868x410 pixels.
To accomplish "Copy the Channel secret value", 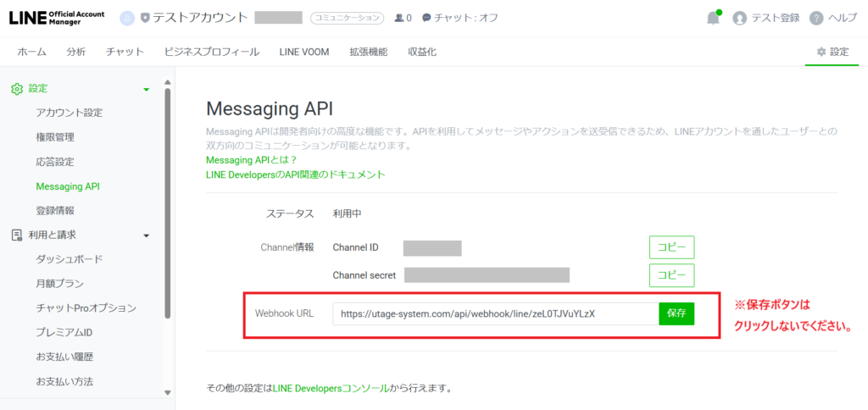I will point(671,275).
